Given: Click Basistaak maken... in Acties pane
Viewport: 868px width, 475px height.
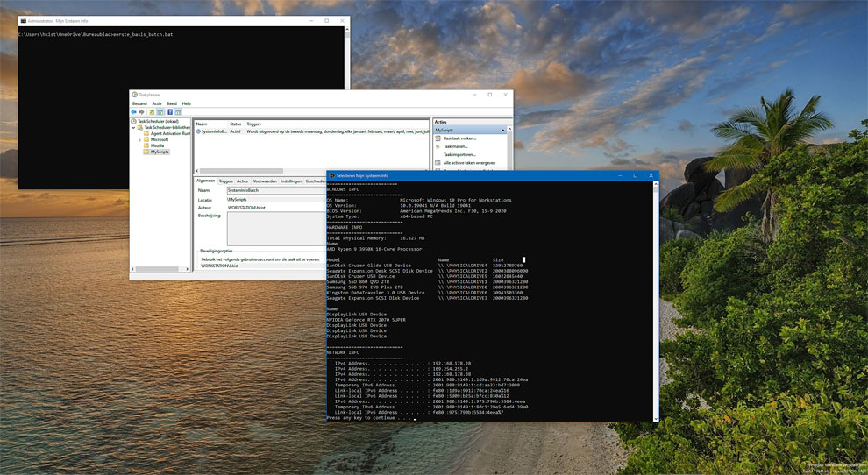Looking at the screenshot, I should 459,138.
